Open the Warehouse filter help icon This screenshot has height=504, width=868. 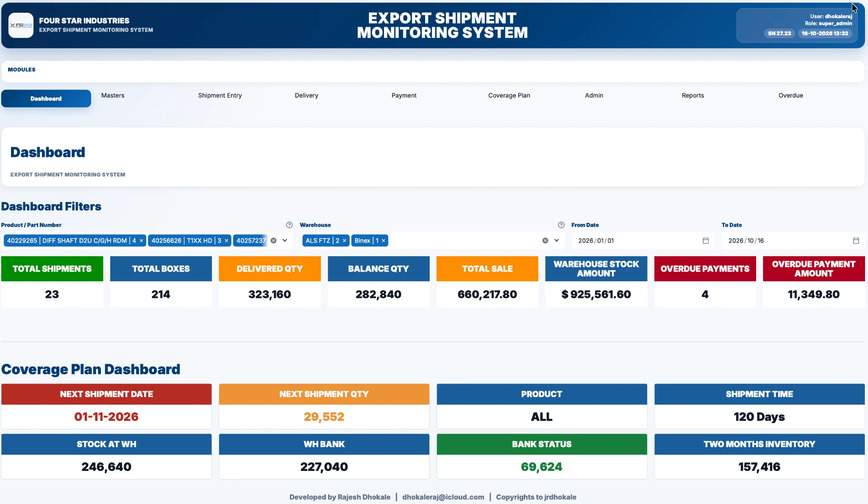tap(561, 225)
